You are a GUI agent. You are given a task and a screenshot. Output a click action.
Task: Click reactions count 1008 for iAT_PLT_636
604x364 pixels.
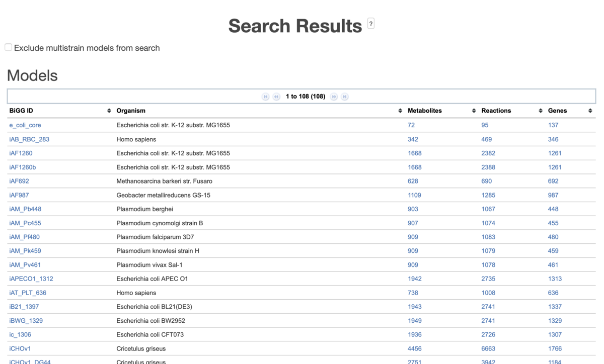488,293
